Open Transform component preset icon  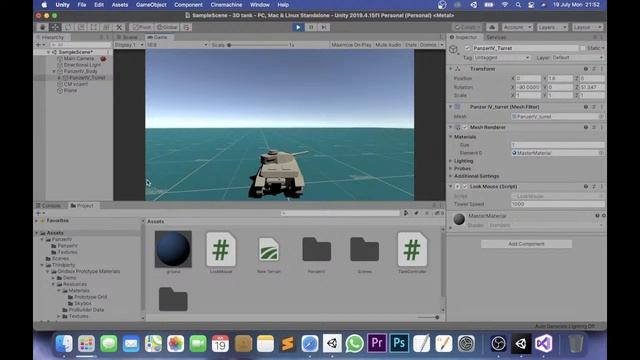coord(594,69)
